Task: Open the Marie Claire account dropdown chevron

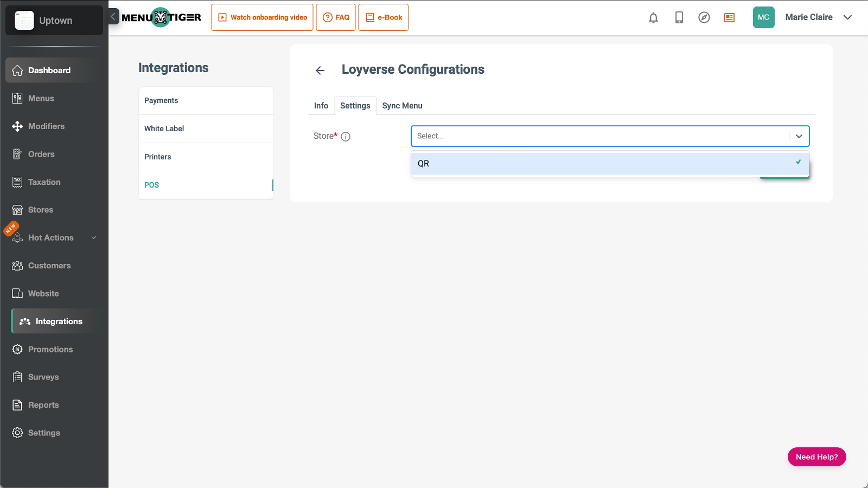Action: pyautogui.click(x=848, y=17)
